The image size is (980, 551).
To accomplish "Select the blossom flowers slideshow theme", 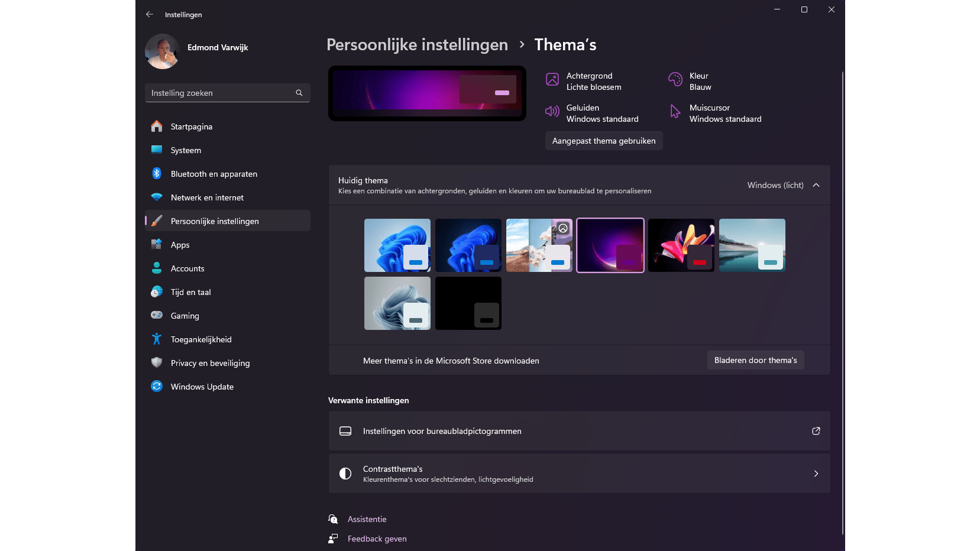I will [539, 245].
